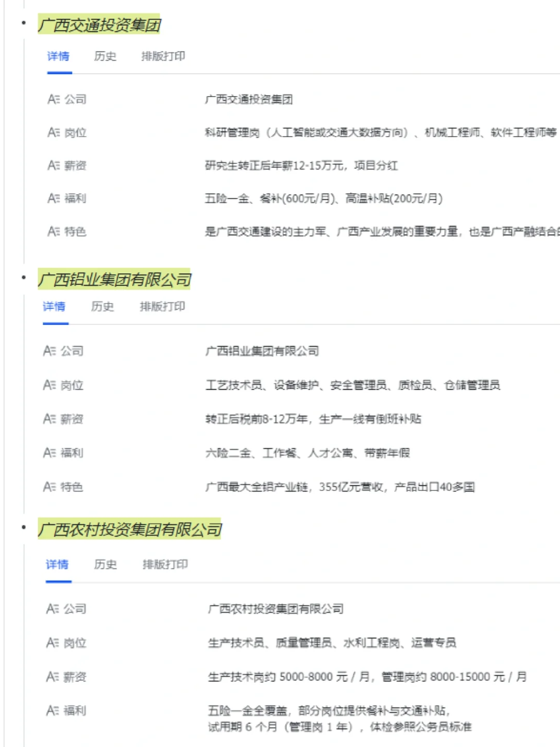Click text-field icon beside 薪资 in 广西农村投资集团 card
The height and width of the screenshot is (747, 560).
tap(53, 676)
